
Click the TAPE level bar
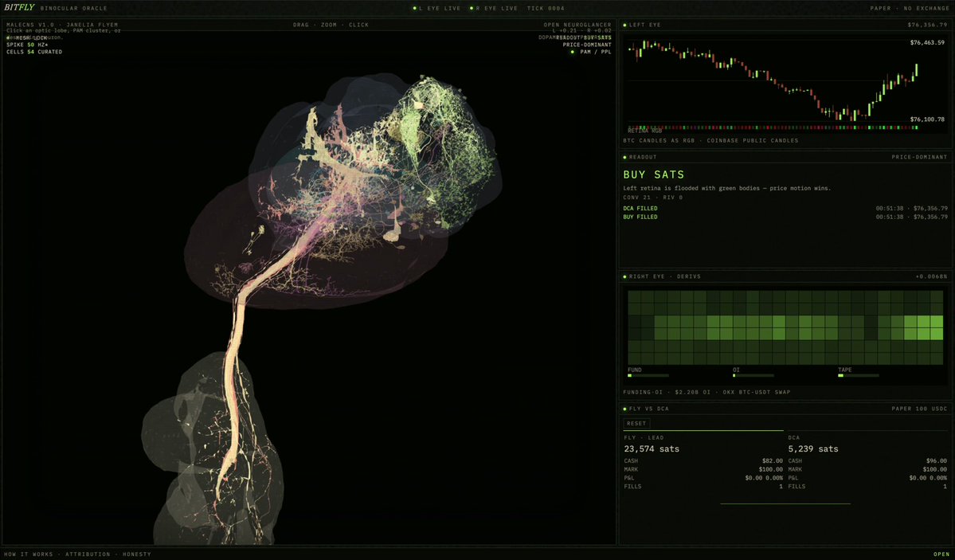pyautogui.click(x=858, y=375)
